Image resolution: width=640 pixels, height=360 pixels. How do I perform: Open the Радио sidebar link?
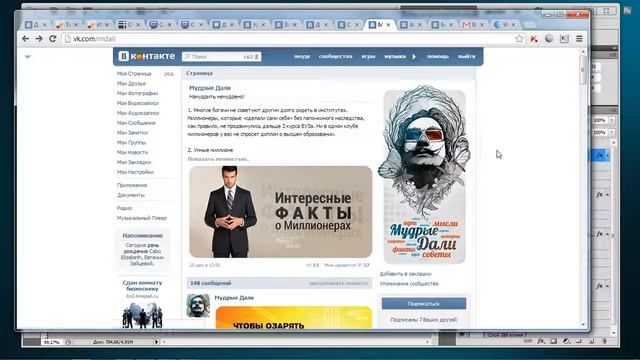pos(124,208)
